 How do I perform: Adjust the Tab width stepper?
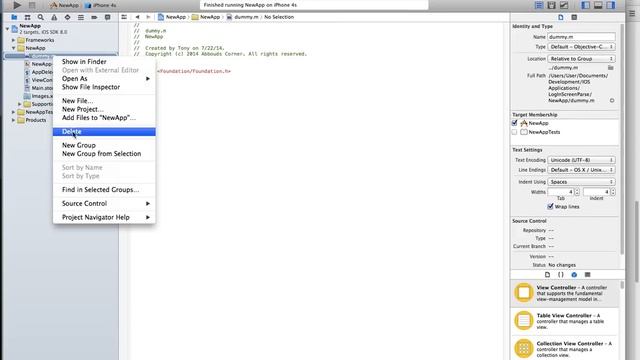pos(577,192)
